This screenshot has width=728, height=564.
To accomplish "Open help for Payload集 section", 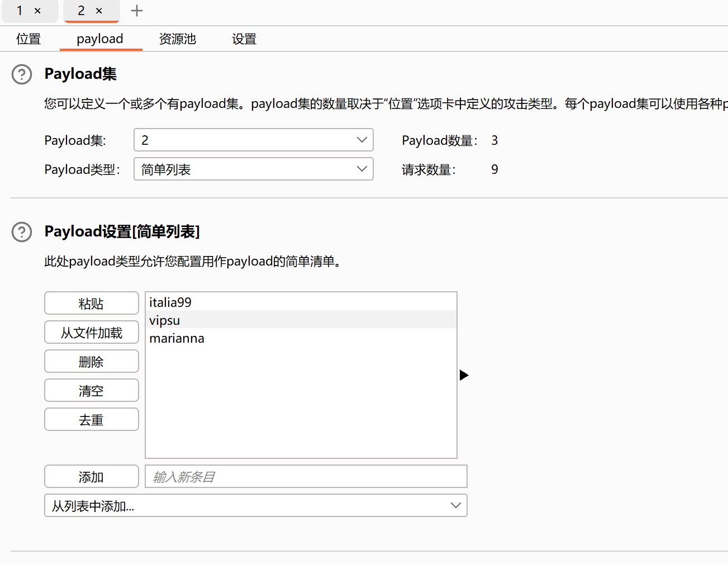I will (22, 74).
